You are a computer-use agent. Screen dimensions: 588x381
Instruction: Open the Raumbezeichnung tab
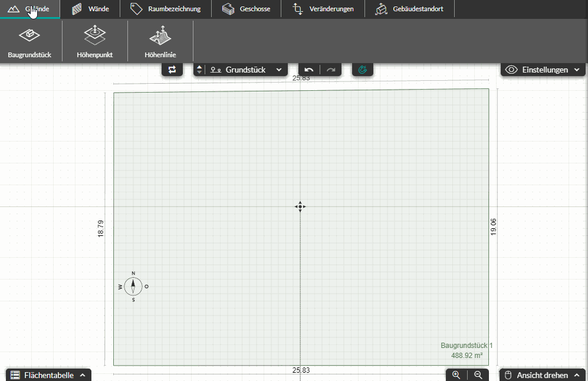[x=166, y=9]
